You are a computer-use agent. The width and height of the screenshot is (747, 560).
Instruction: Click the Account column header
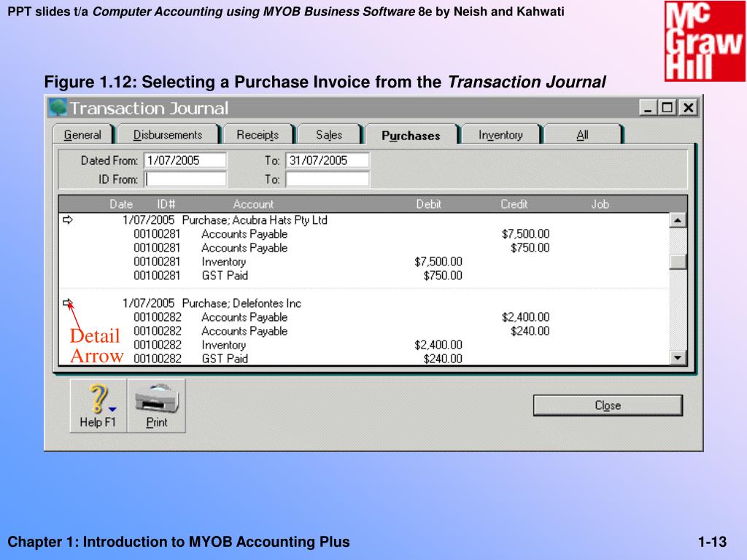(253, 204)
